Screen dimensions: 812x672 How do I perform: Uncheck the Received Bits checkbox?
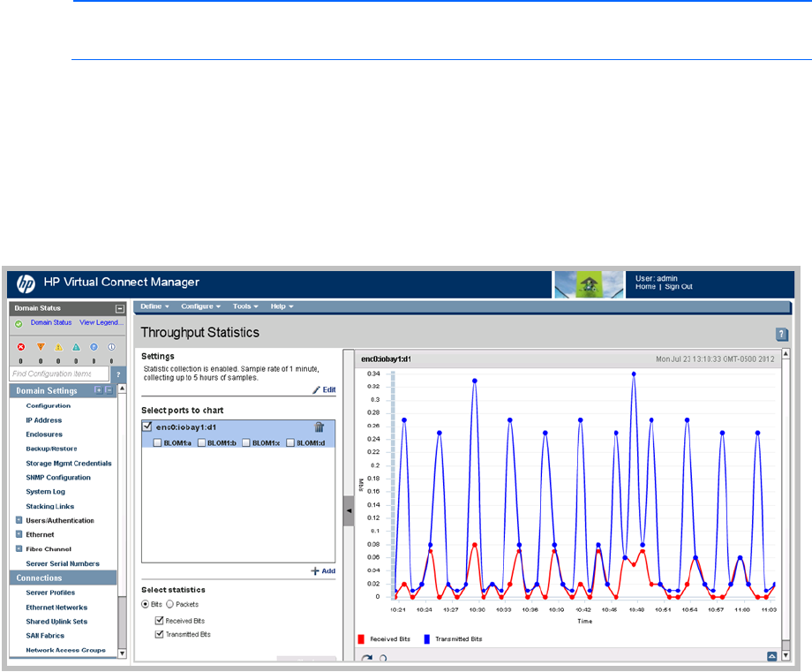(160, 620)
